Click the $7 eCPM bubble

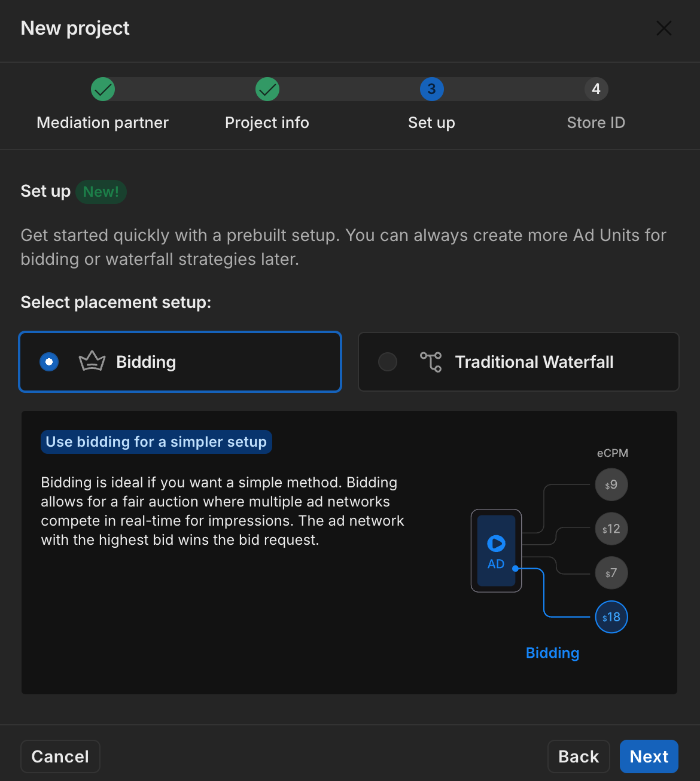[x=611, y=573]
